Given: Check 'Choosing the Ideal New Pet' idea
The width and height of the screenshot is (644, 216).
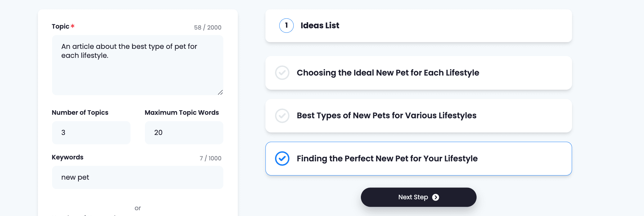Looking at the screenshot, I should coord(282,73).
